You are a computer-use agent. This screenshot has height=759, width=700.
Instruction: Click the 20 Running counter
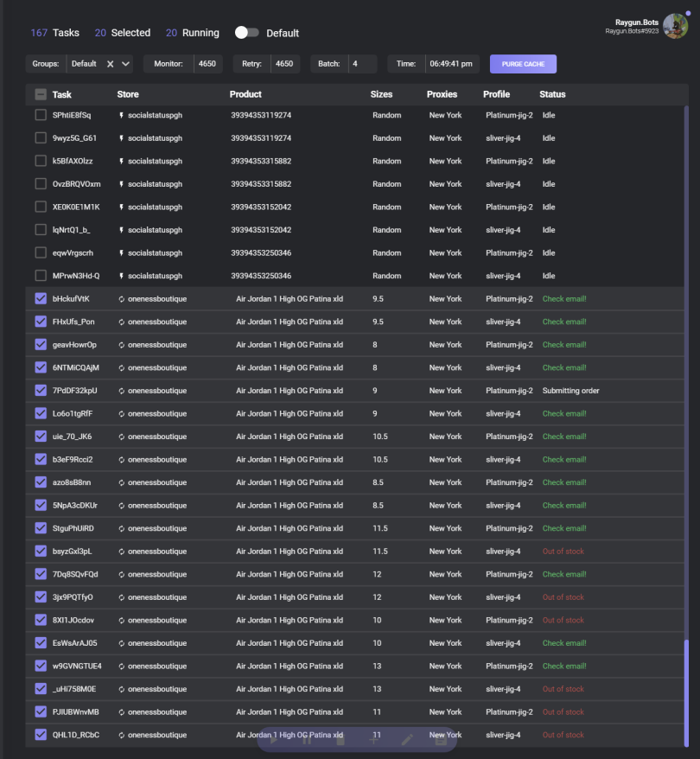[x=192, y=33]
